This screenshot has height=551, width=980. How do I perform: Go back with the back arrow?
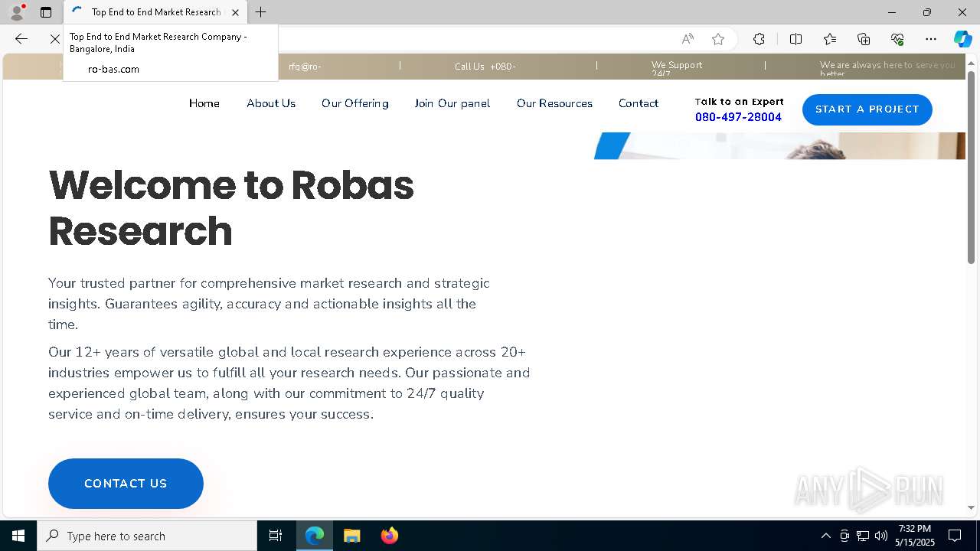[x=21, y=39]
